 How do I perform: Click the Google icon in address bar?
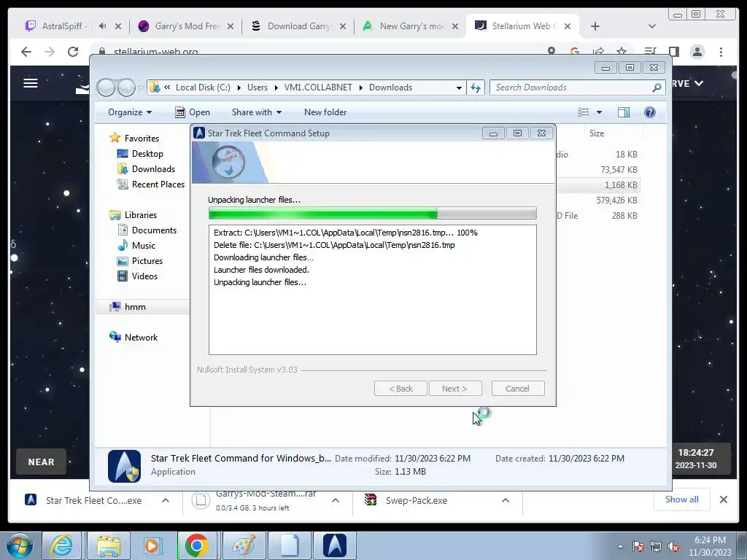[x=575, y=51]
